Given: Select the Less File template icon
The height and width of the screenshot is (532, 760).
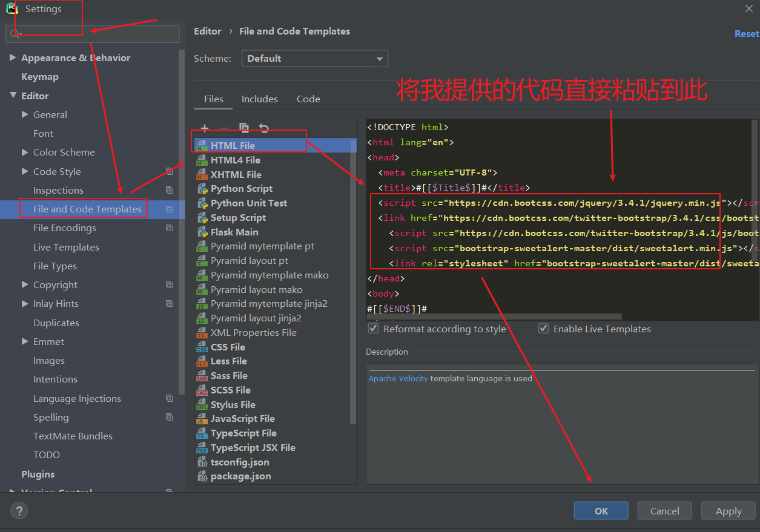Looking at the screenshot, I should (202, 361).
